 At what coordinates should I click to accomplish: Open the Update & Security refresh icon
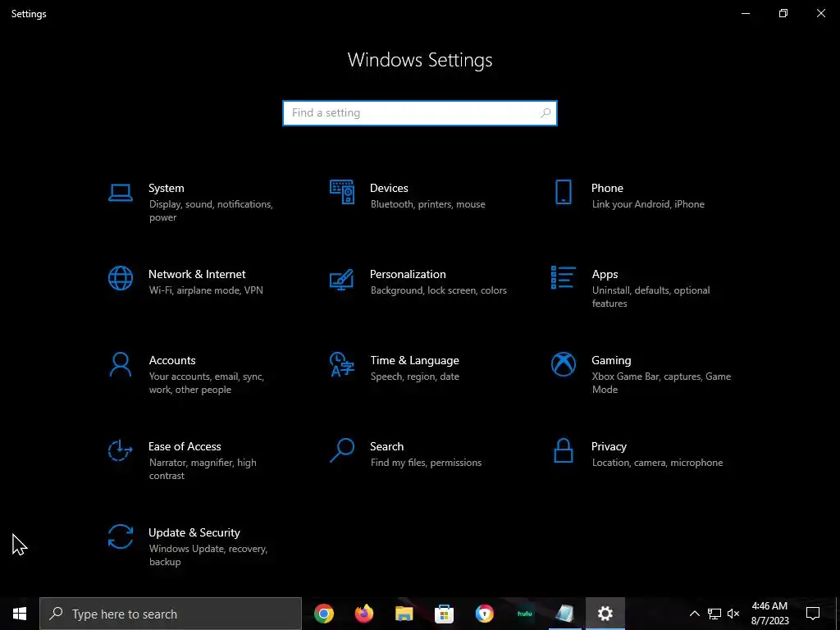pyautogui.click(x=121, y=536)
